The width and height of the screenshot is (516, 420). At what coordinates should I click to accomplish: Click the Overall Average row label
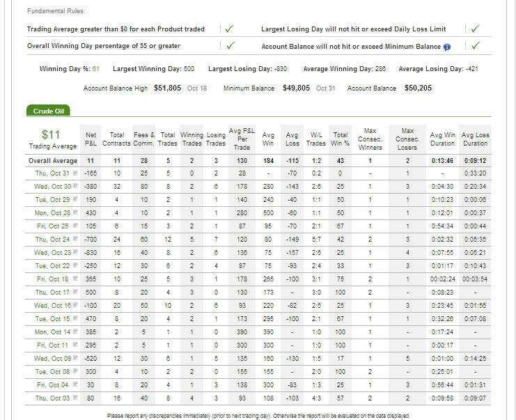pos(53,161)
